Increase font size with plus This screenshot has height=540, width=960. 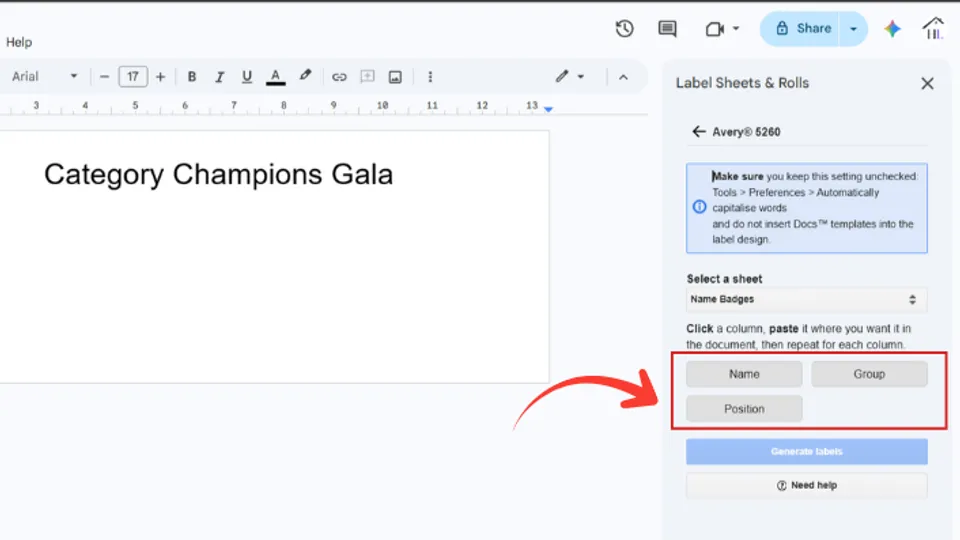pos(160,77)
